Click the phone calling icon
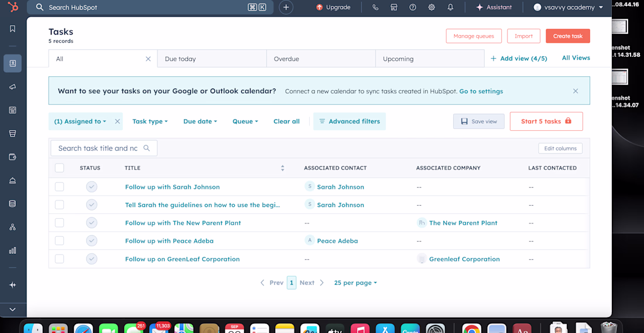 click(375, 8)
